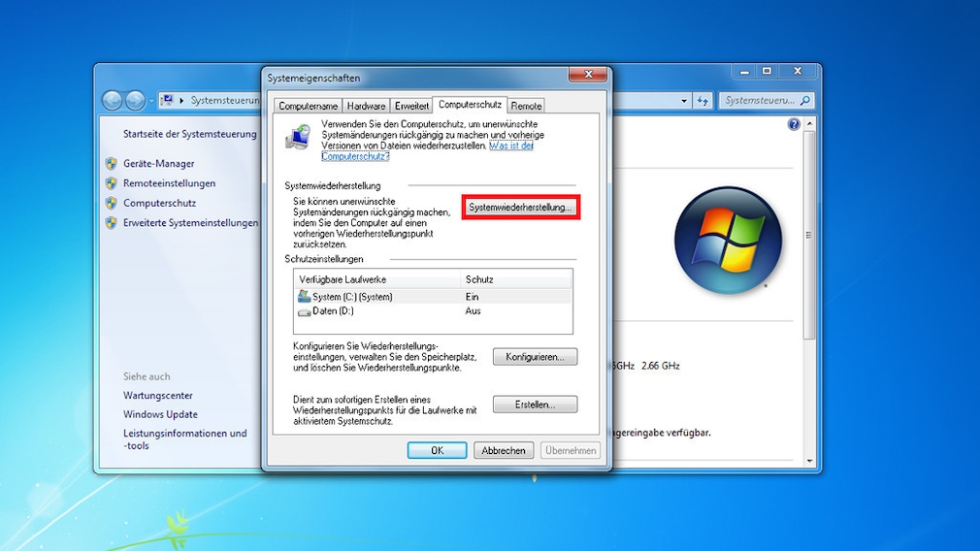The height and width of the screenshot is (551, 980).
Task: Click the computer icon in address bar
Action: point(167,100)
